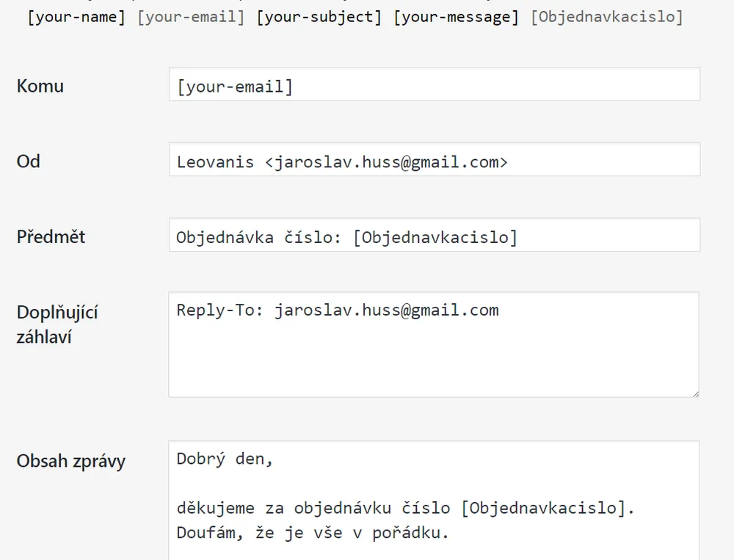Place cursor on the "Dobrý den," line
Screen dimensions: 734x560
225,460
